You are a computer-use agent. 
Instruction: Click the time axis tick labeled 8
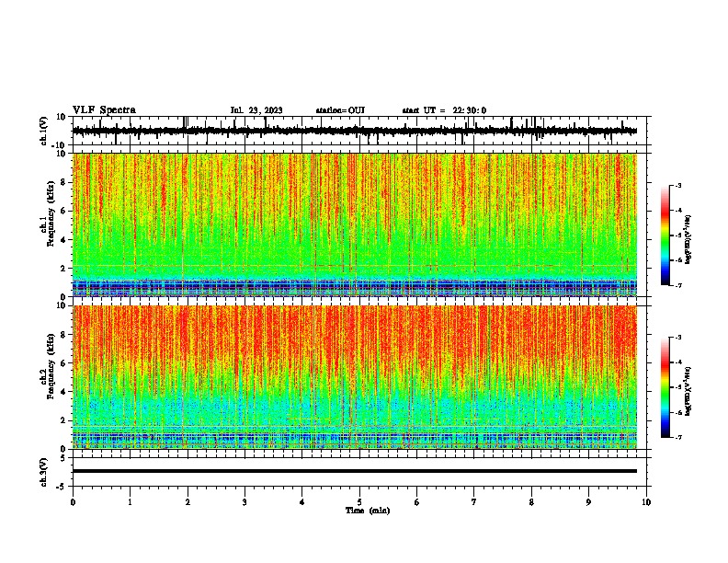pos(531,502)
